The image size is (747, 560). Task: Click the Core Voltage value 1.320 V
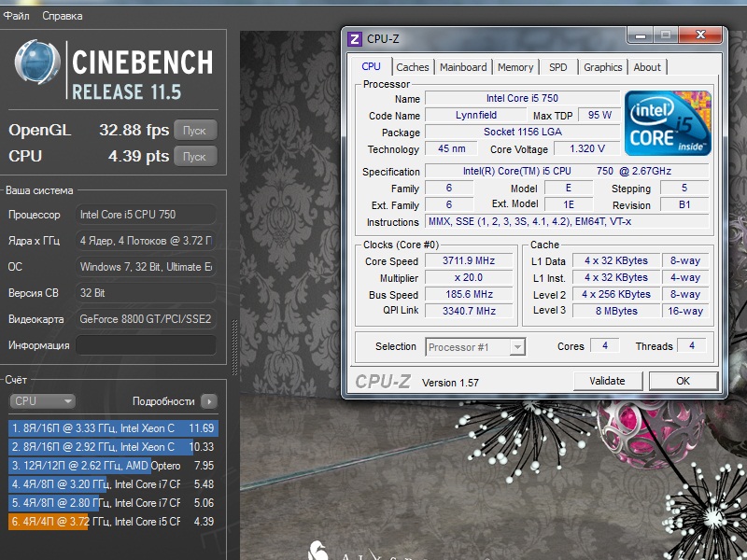point(587,149)
